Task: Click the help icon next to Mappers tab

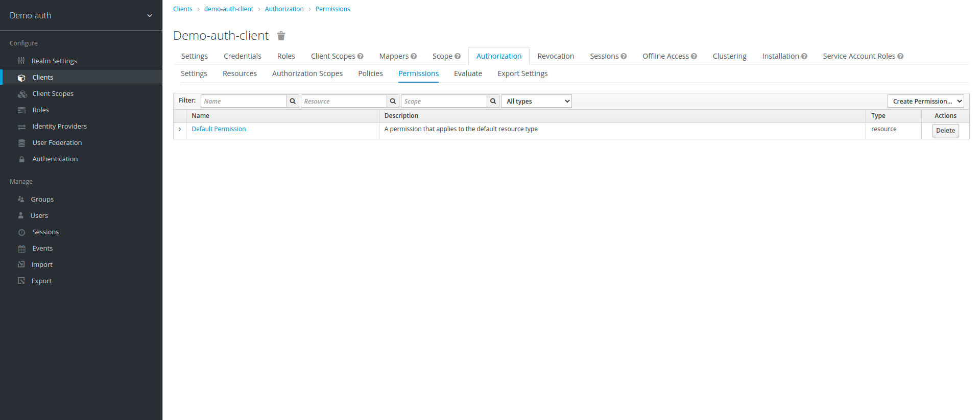Action: pos(414,57)
